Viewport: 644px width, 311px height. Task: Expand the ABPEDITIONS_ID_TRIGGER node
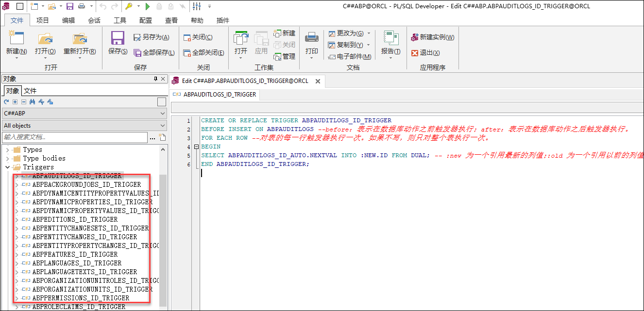tap(17, 219)
